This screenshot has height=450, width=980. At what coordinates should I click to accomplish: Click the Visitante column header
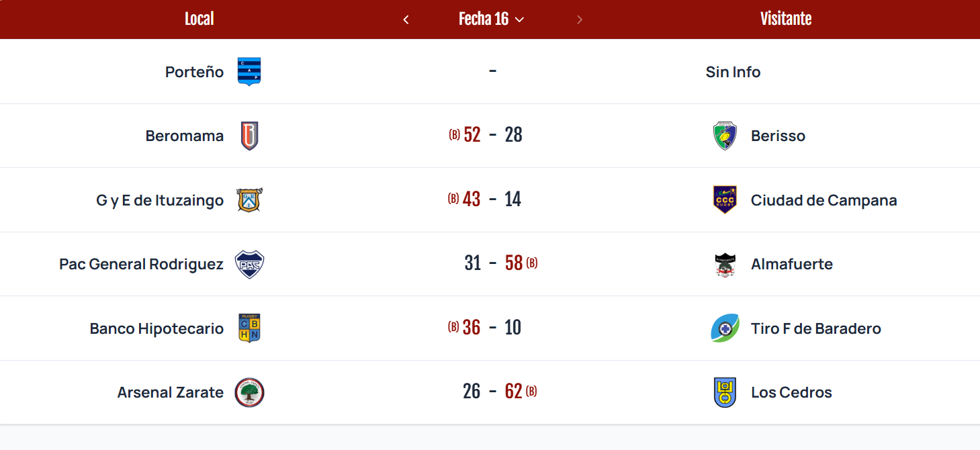tap(786, 19)
